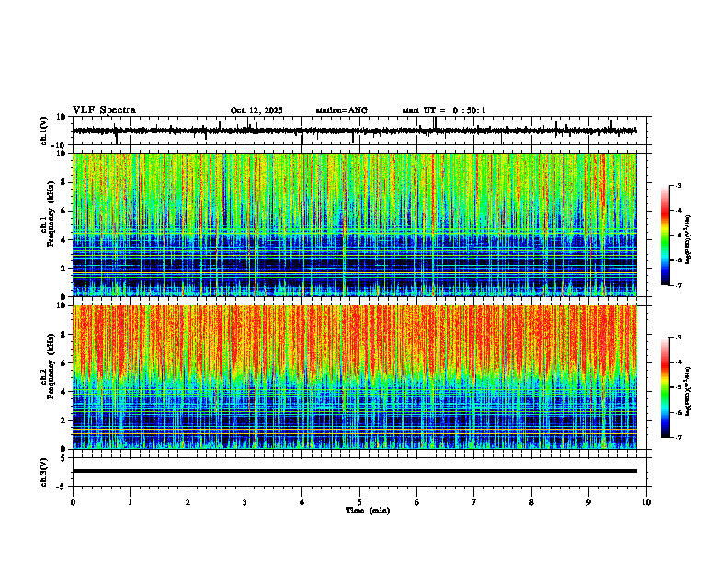Image resolution: width=728 pixels, height=563 pixels.
Task: Click the ch.1 waveform trace panel
Action: point(361,131)
